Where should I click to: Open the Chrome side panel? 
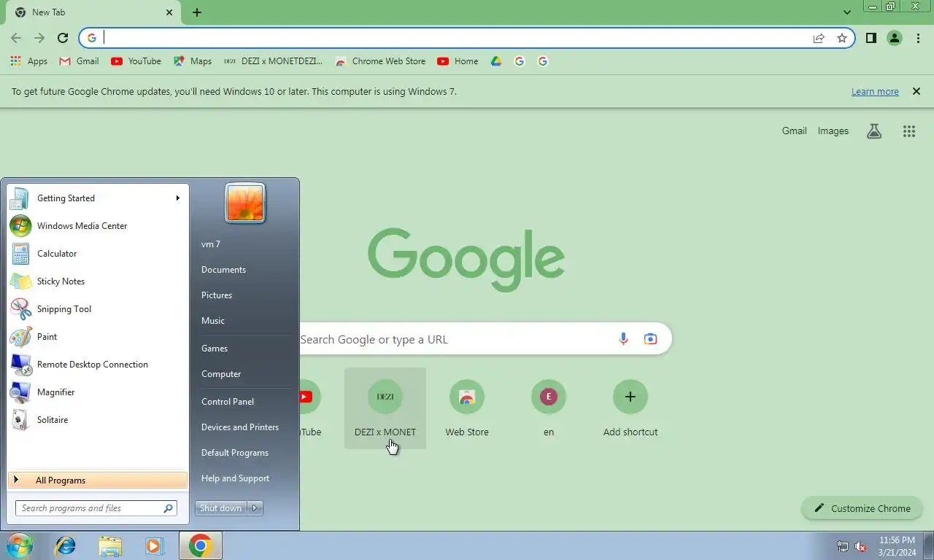[x=871, y=38]
